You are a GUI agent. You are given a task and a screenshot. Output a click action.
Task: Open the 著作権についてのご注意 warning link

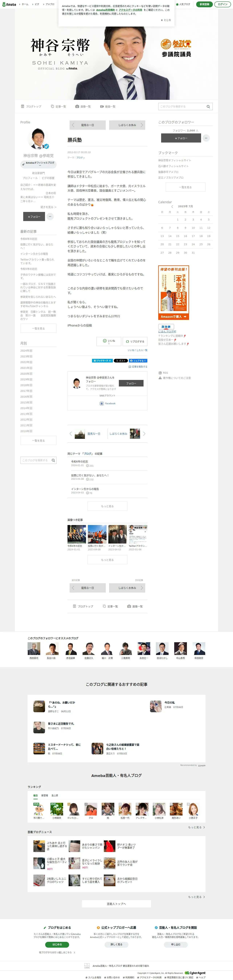click(175, 378)
